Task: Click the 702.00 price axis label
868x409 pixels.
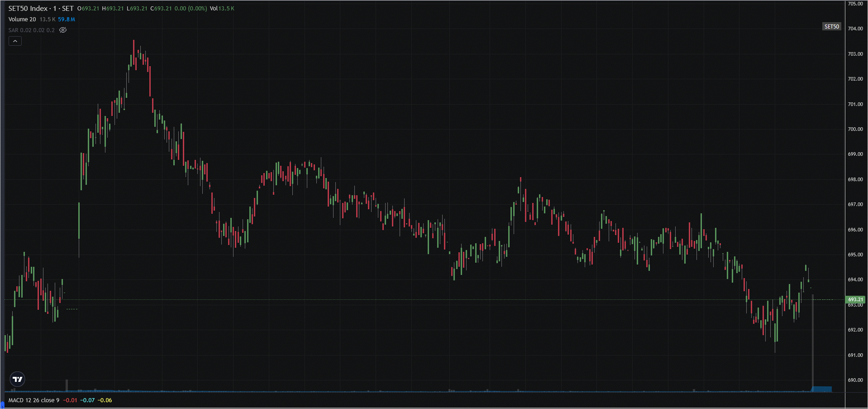Action: pyautogui.click(x=855, y=79)
